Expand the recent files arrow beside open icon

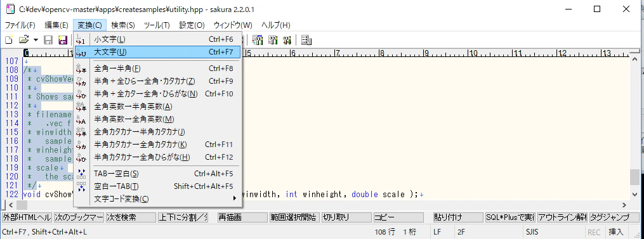(36, 40)
